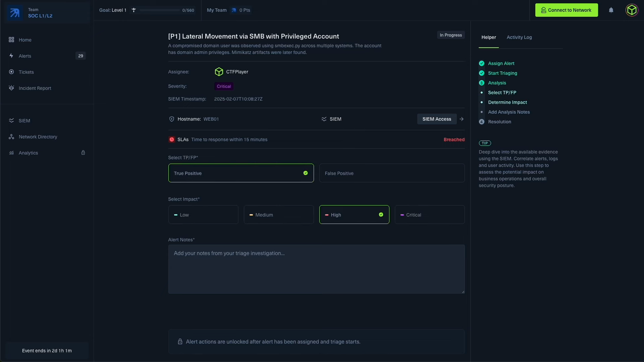Click the Tickets circle icon

coord(11,72)
